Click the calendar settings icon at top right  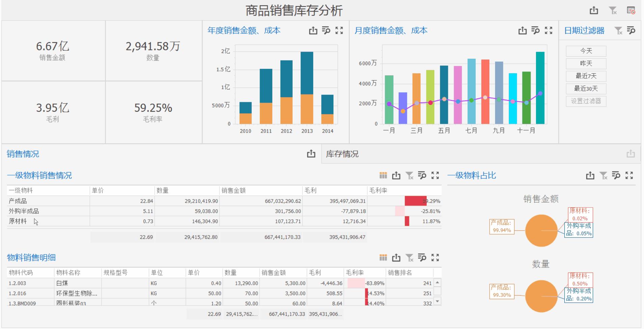631,10
